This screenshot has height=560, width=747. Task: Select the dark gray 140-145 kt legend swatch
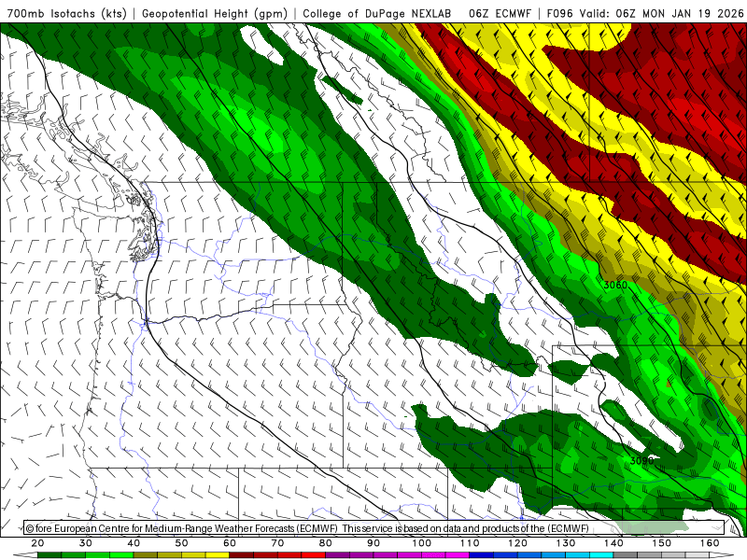click(626, 554)
